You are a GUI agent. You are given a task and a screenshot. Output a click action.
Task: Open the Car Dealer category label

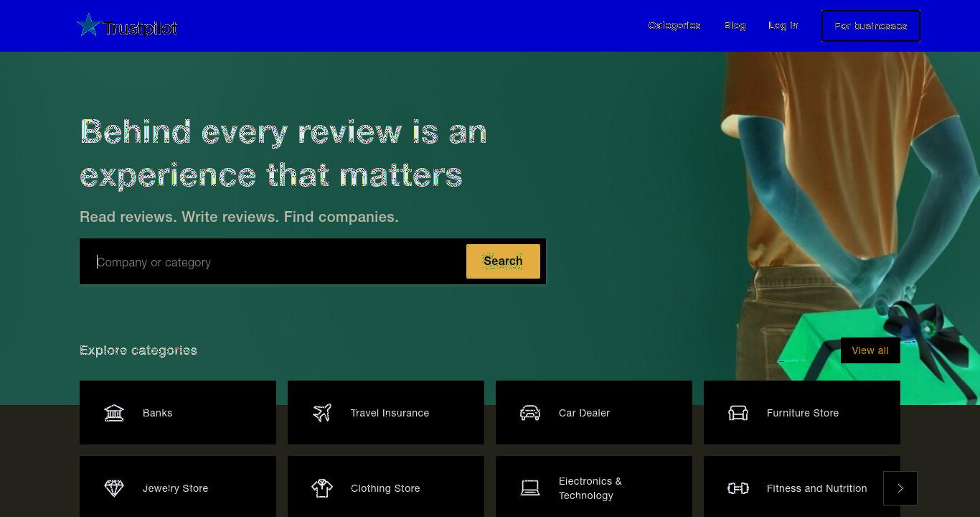[x=584, y=413]
